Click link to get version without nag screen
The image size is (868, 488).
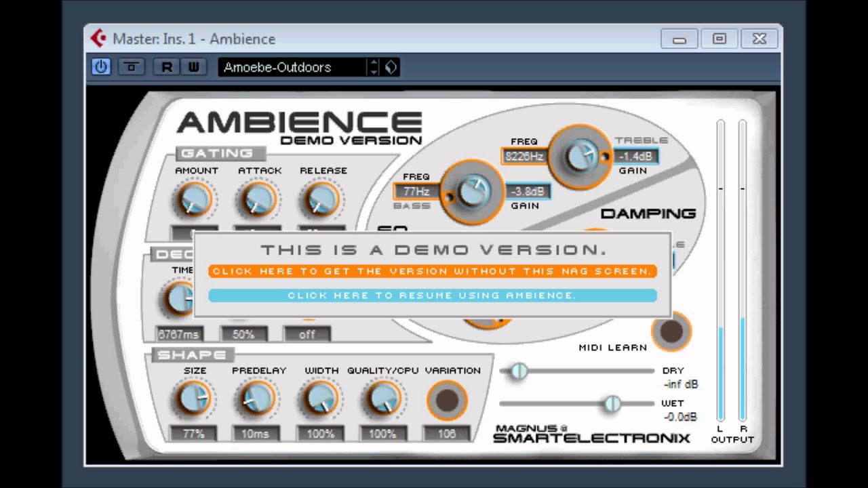tap(433, 271)
